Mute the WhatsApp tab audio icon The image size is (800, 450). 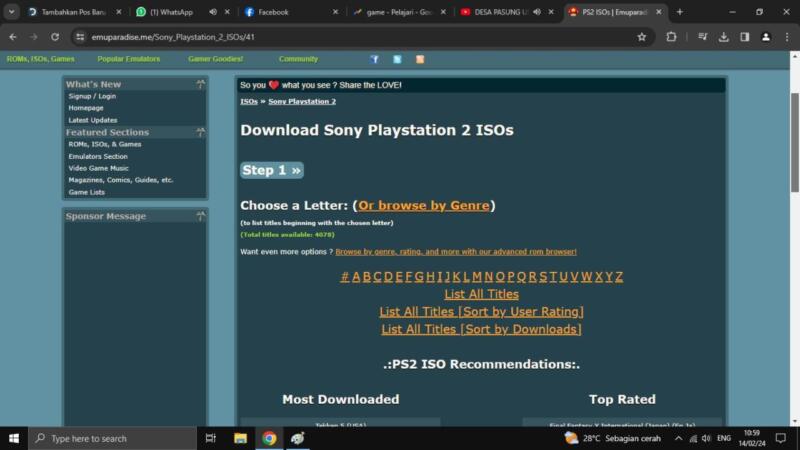pyautogui.click(x=213, y=12)
